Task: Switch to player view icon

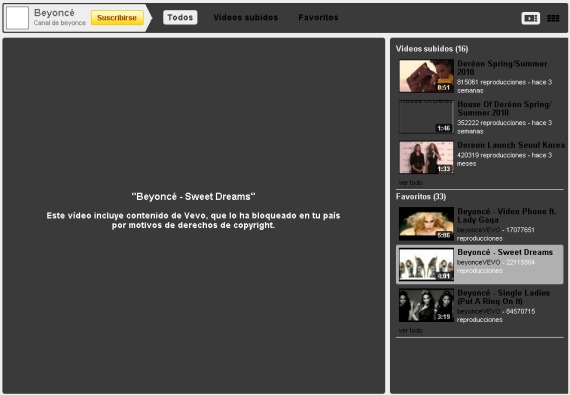Action: 530,18
